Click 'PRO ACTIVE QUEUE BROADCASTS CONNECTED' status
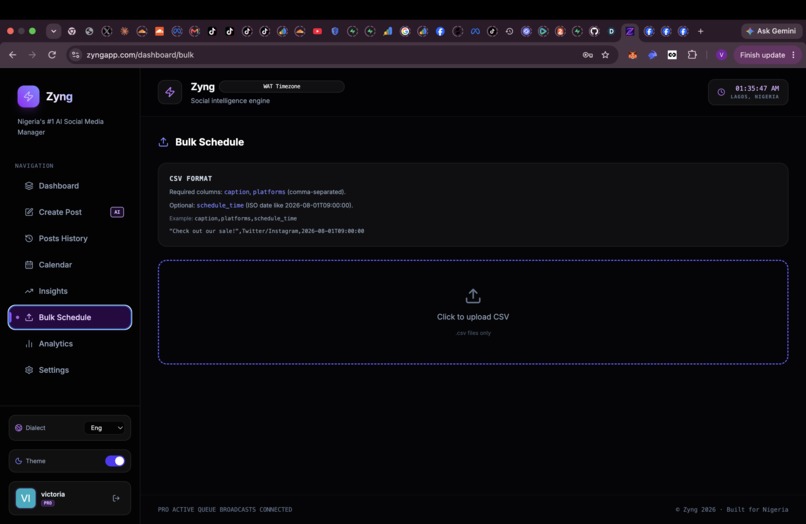This screenshot has height=524, width=806. tap(225, 510)
